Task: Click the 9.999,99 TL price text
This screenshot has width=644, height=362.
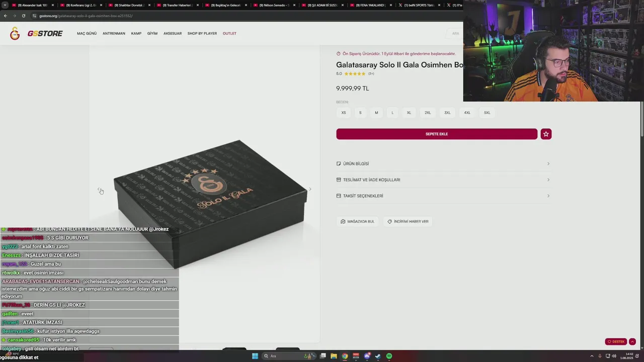Action: pyautogui.click(x=352, y=88)
